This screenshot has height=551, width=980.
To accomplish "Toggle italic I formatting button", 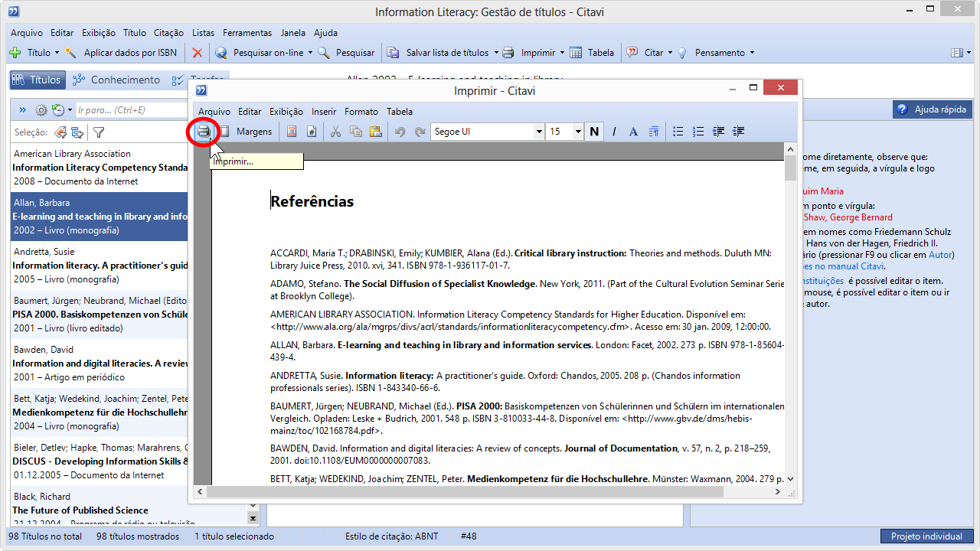I will [613, 132].
